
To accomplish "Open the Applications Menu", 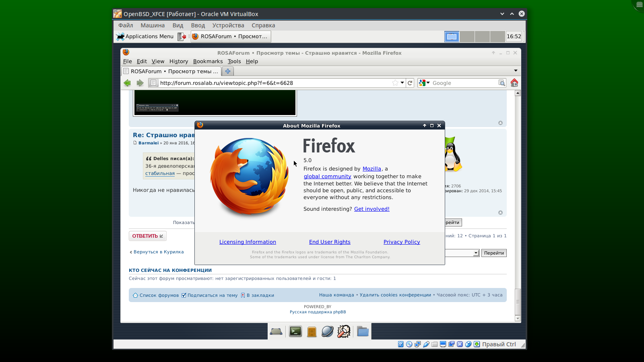I will tap(145, 37).
